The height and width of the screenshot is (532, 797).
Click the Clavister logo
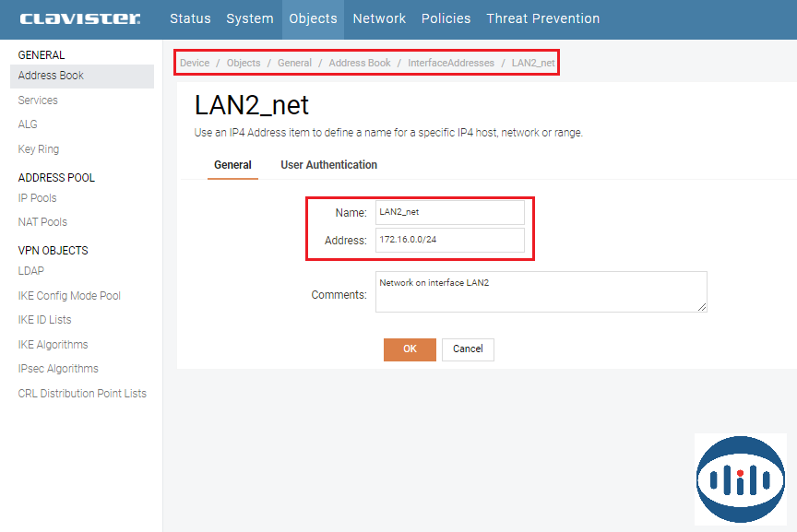[x=80, y=18]
